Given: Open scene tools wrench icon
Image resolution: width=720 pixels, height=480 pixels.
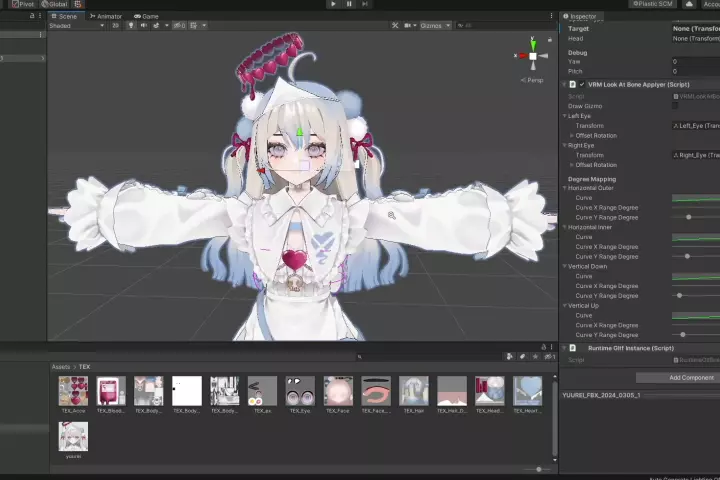Looking at the screenshot, I should 395,26.
